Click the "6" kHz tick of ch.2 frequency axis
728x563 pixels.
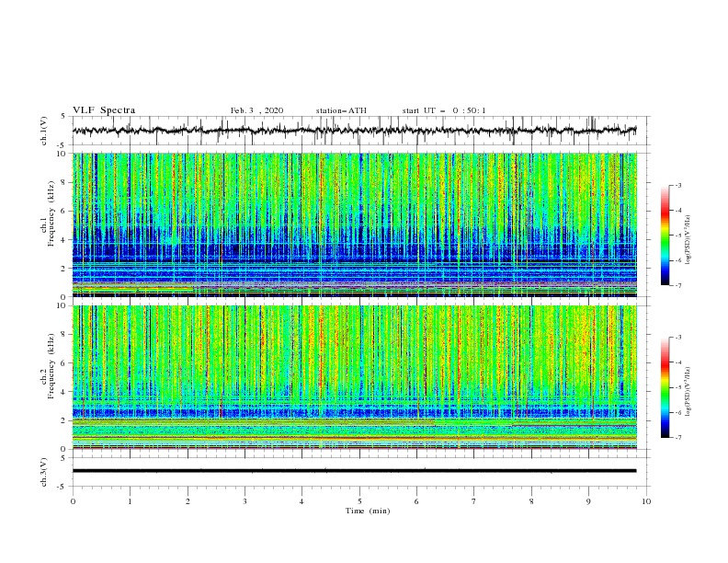tap(65, 363)
